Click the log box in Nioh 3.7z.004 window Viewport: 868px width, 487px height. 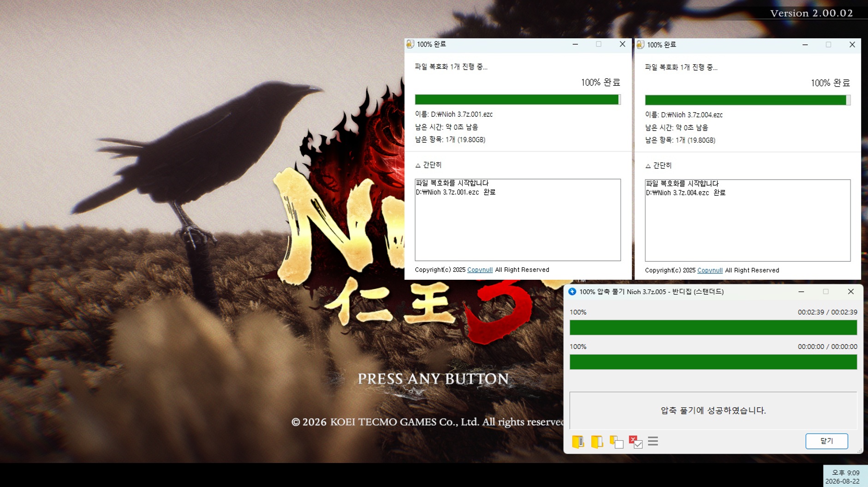[748, 220]
